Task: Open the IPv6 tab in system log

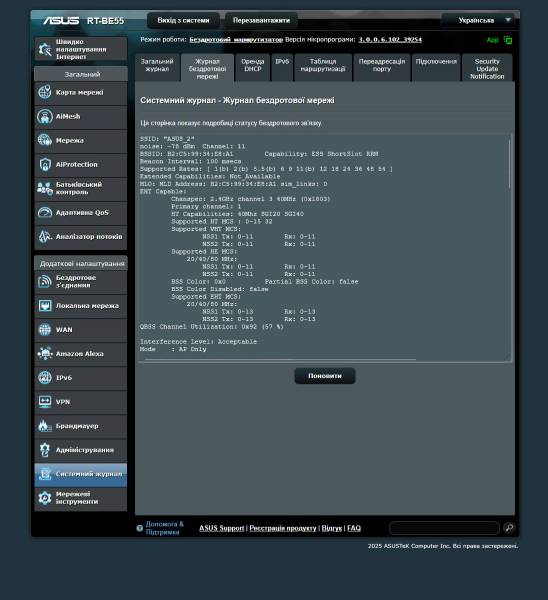Action: (282, 67)
